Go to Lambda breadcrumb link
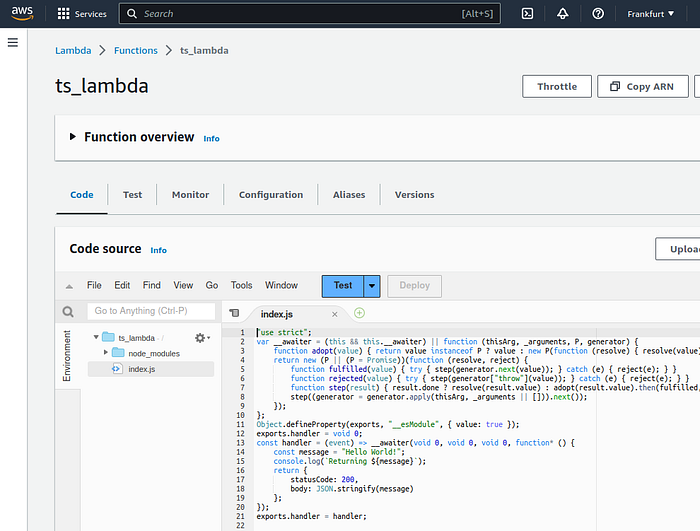The image size is (700, 531). [73, 50]
